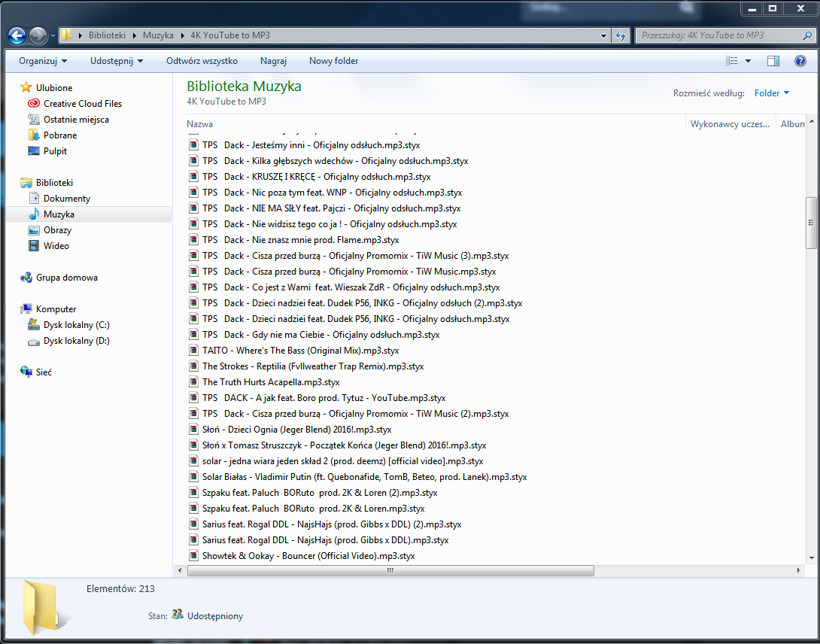This screenshot has height=644, width=820.
Task: Click the vertical scrollbar down arrow
Action: (811, 558)
